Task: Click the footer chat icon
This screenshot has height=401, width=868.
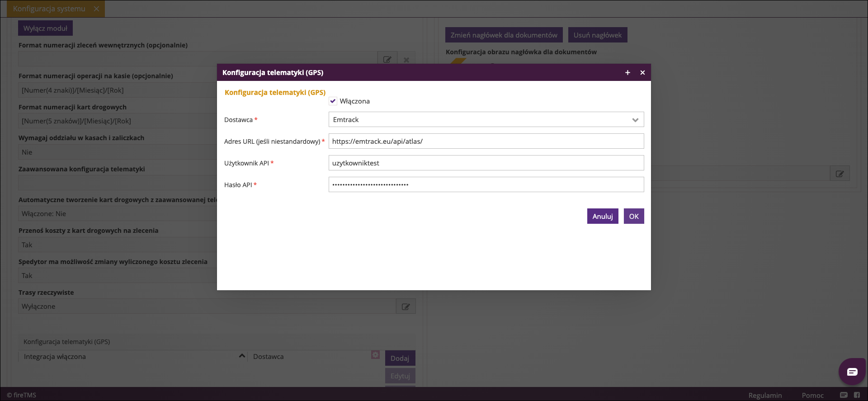Action: coord(844,395)
